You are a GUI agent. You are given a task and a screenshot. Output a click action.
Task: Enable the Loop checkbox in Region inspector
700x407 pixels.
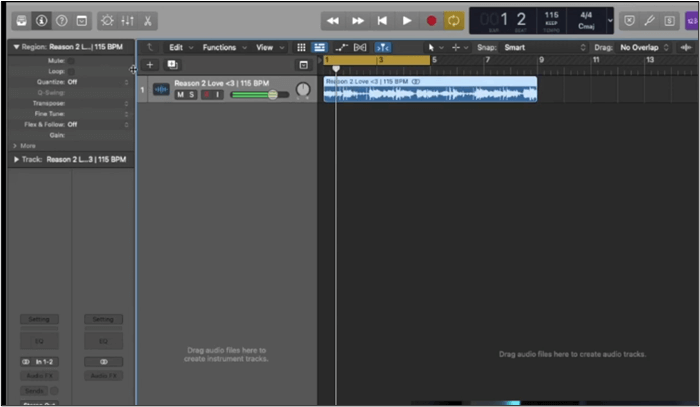[x=70, y=71]
